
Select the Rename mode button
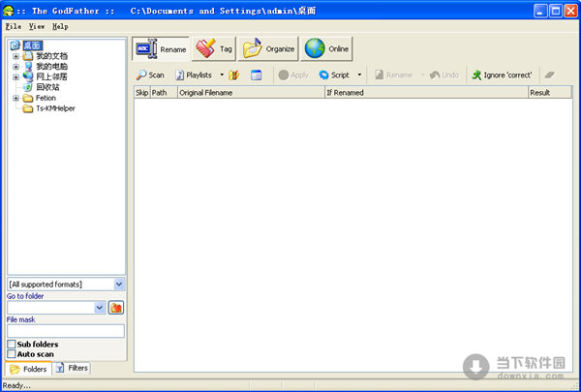tap(161, 48)
